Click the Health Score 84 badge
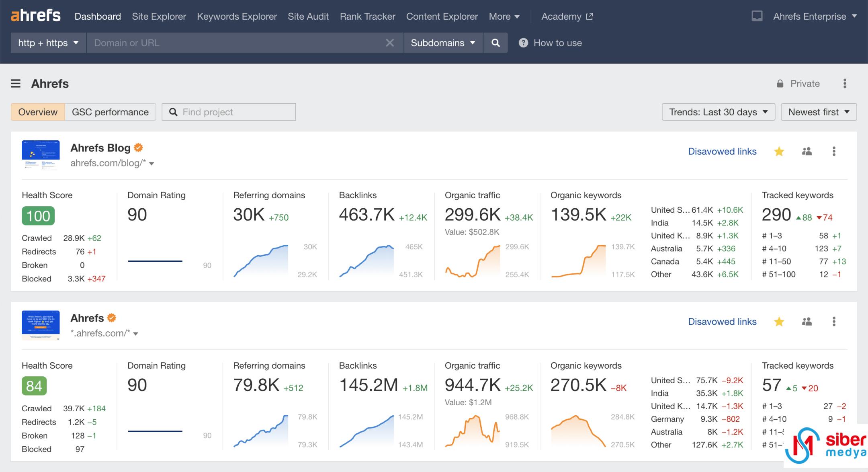 (x=34, y=386)
